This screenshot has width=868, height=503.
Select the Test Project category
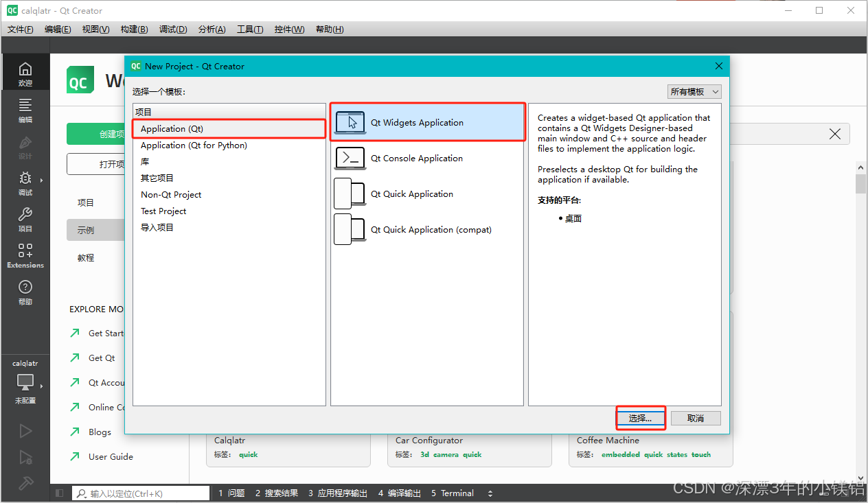point(229,211)
